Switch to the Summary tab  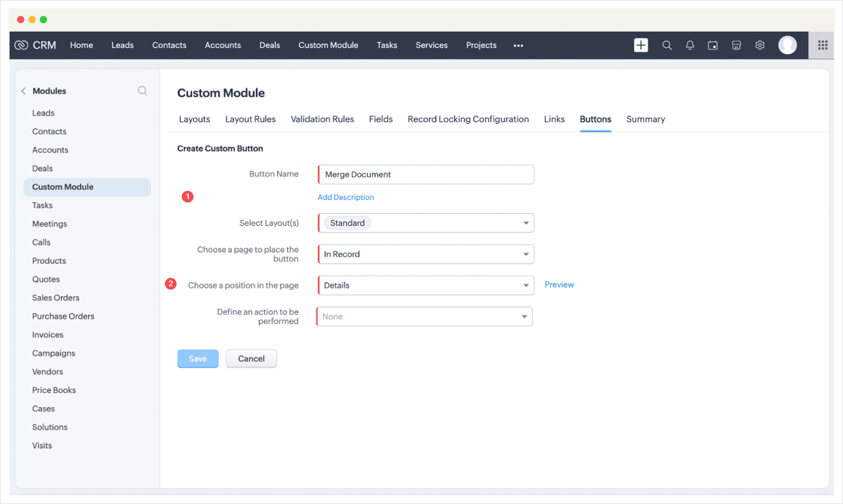tap(645, 120)
